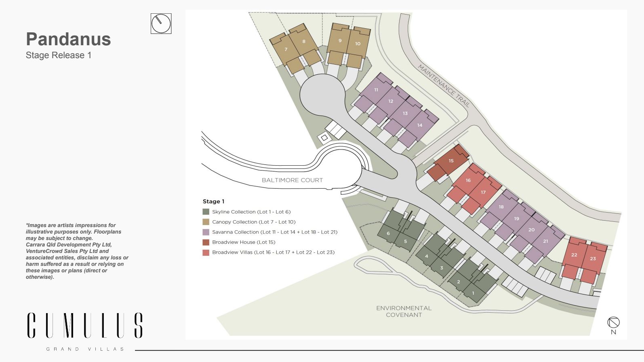Click the small square marker near Baltimore Court
The height and width of the screenshot is (362, 644).
[x=324, y=138]
